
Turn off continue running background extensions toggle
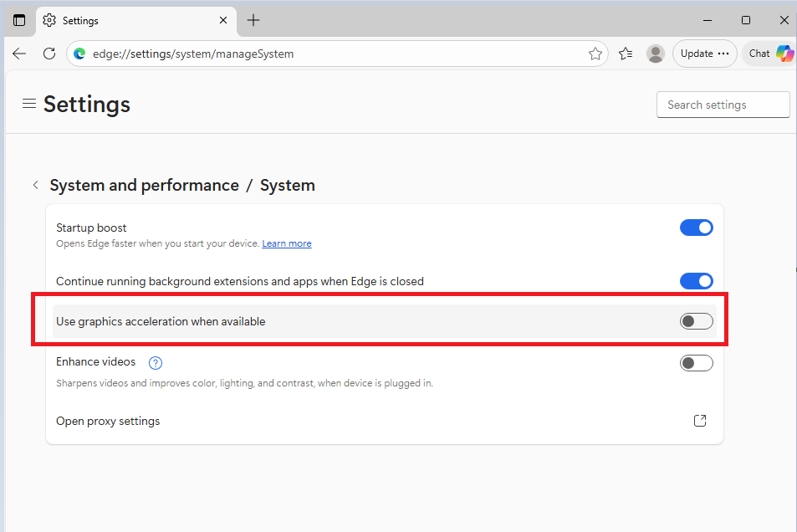(696, 281)
